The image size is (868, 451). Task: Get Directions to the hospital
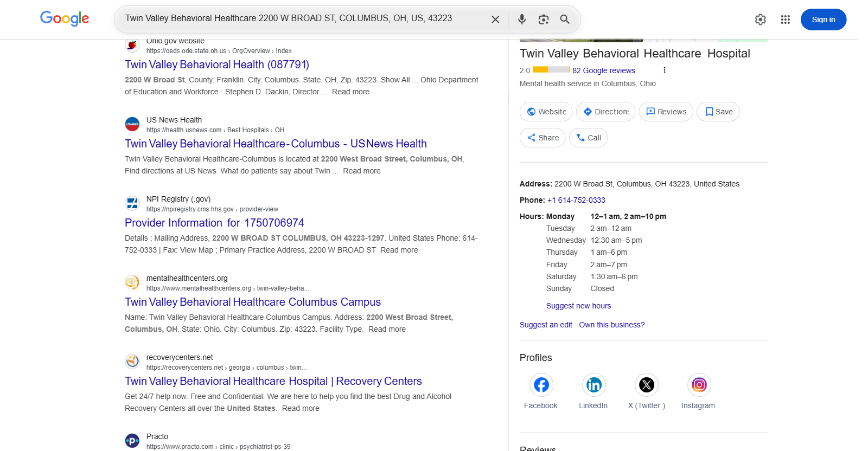[605, 112]
